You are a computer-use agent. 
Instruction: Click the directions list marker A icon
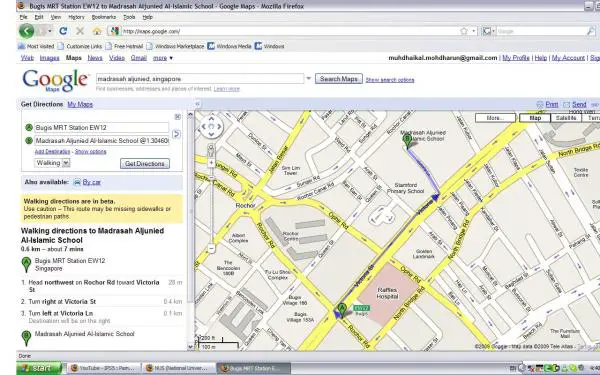26,264
